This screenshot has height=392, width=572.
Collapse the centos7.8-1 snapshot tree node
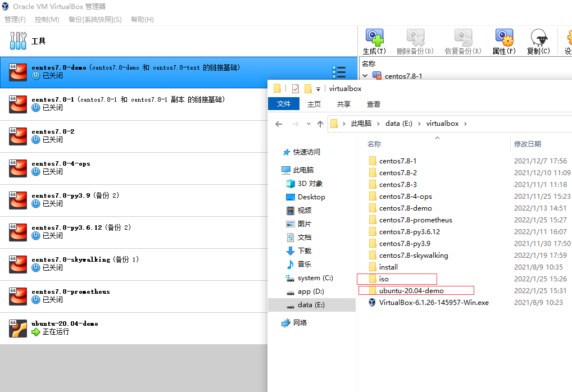click(365, 76)
